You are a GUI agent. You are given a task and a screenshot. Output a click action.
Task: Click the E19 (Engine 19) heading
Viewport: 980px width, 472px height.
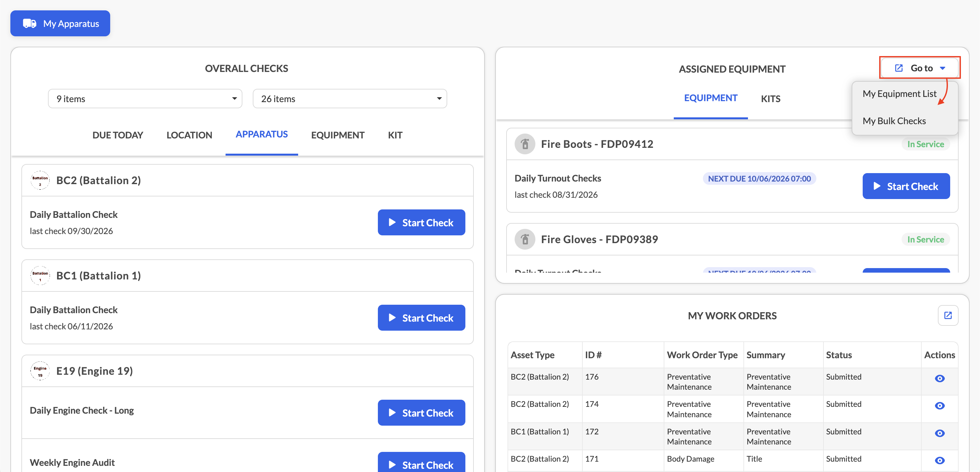pos(94,371)
